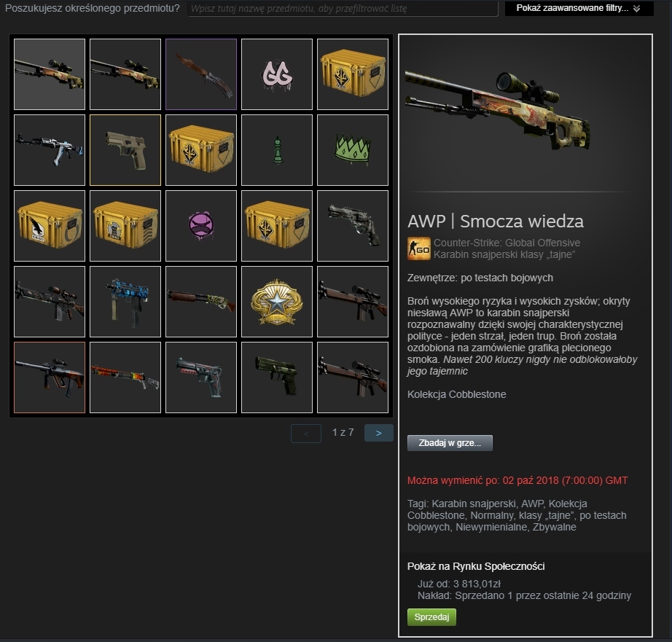Image resolution: width=672 pixels, height=642 pixels.
Task: Click the green Sprzedaj button
Action: tap(431, 617)
